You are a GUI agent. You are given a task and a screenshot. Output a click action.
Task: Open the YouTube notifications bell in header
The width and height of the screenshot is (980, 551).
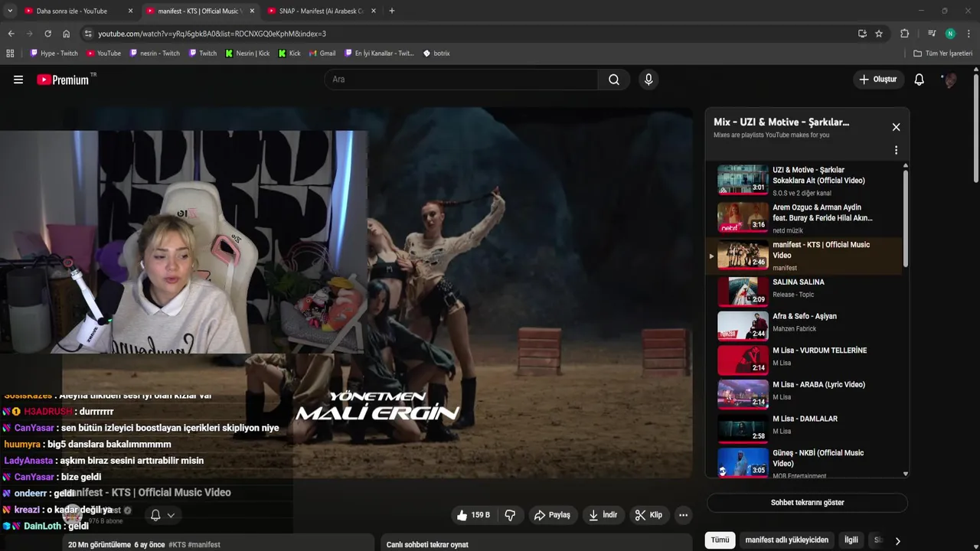click(x=920, y=80)
